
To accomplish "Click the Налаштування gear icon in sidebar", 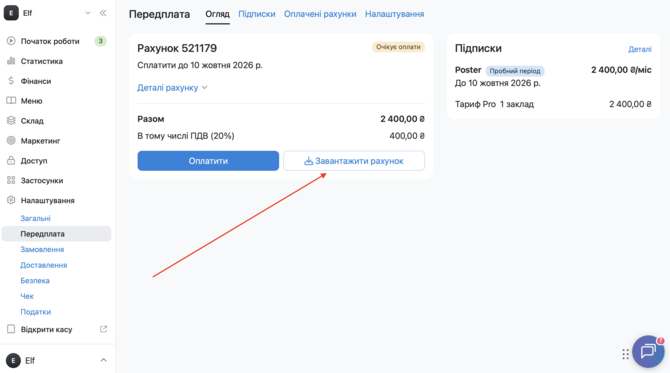I will [11, 200].
